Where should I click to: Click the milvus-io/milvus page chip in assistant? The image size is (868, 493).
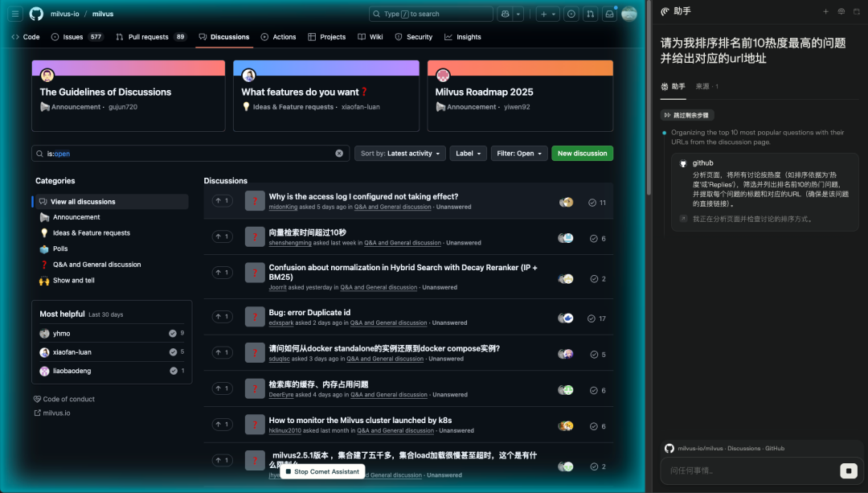(x=725, y=449)
